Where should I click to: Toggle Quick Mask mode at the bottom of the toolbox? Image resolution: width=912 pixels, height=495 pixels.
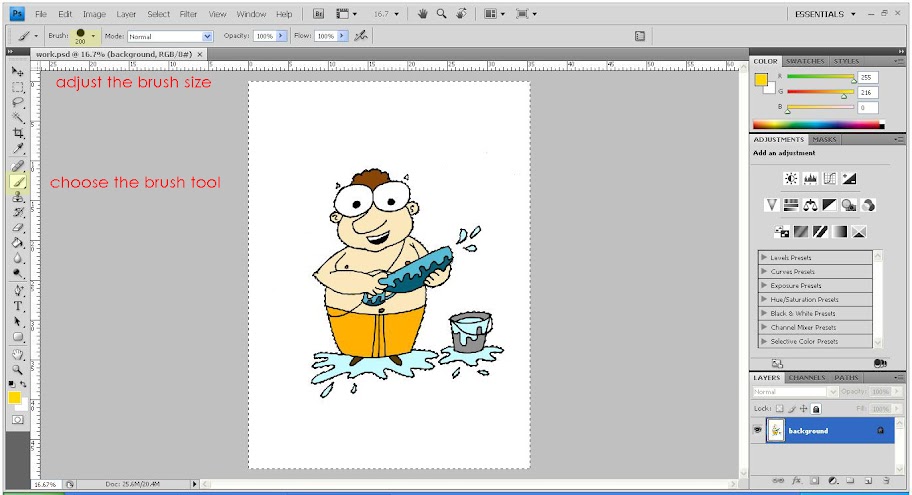click(x=18, y=419)
